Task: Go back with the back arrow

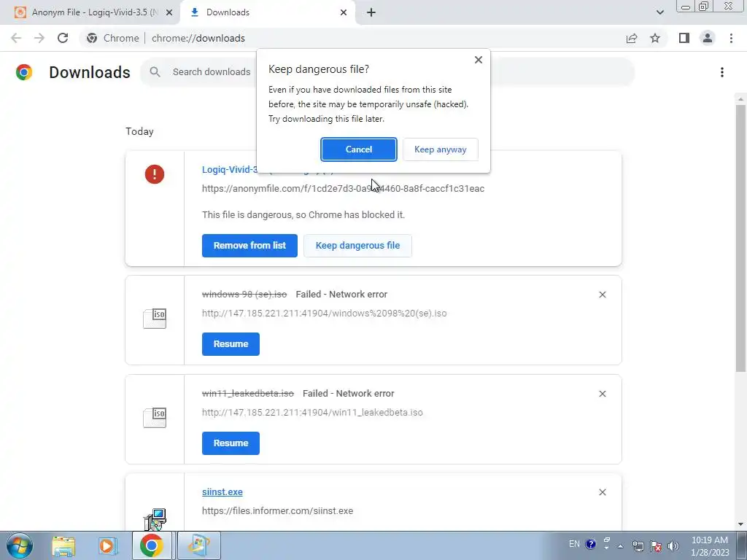Action: pos(16,38)
